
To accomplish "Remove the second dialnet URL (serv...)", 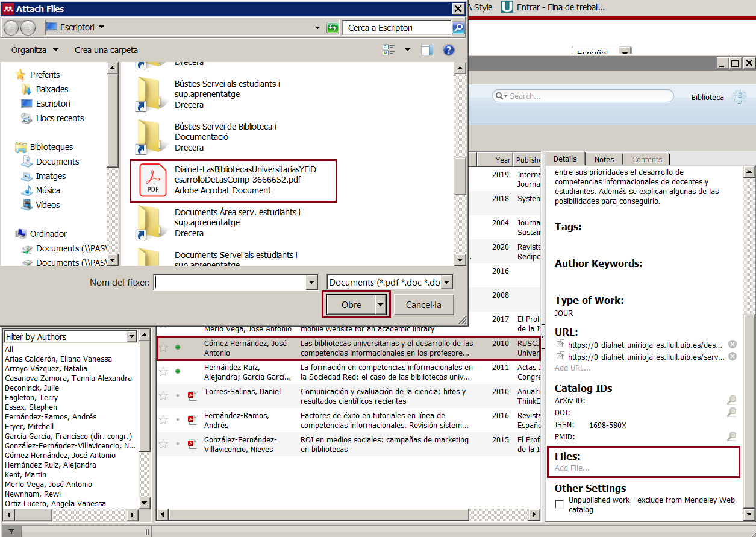I will 733,356.
